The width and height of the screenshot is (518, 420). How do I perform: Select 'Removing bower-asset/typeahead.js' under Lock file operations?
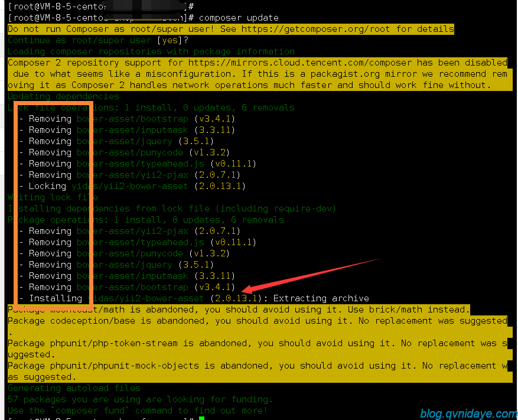138,164
